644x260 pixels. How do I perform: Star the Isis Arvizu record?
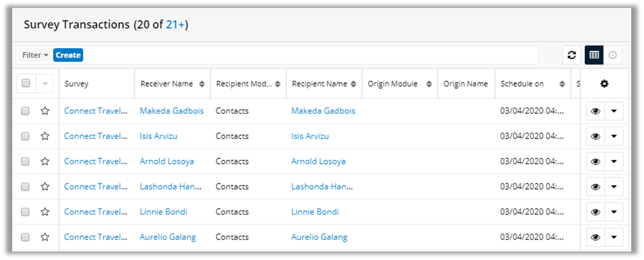click(45, 136)
